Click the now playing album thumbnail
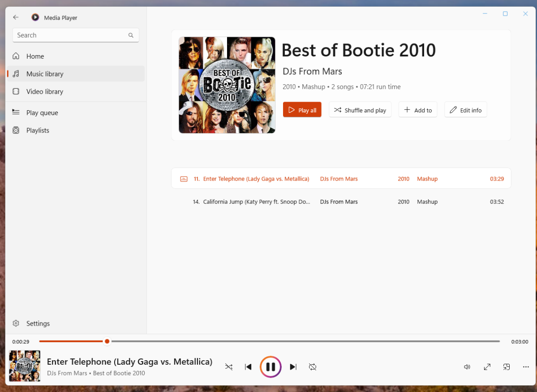 point(25,366)
